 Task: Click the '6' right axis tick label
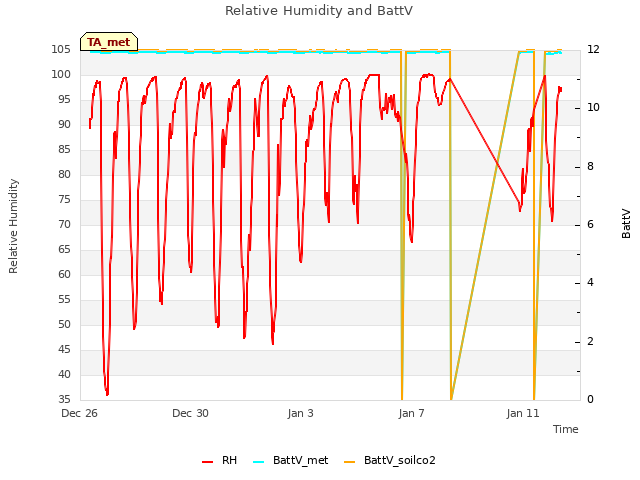point(590,224)
